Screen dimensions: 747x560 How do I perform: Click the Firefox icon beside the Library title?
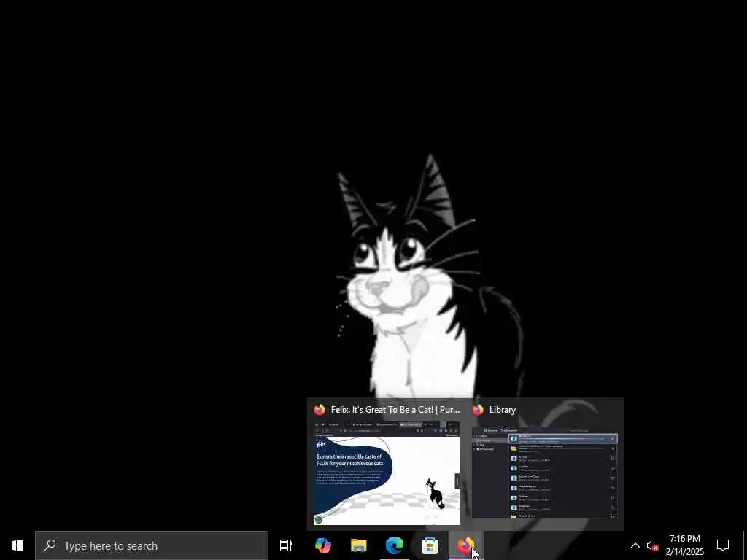tap(478, 410)
